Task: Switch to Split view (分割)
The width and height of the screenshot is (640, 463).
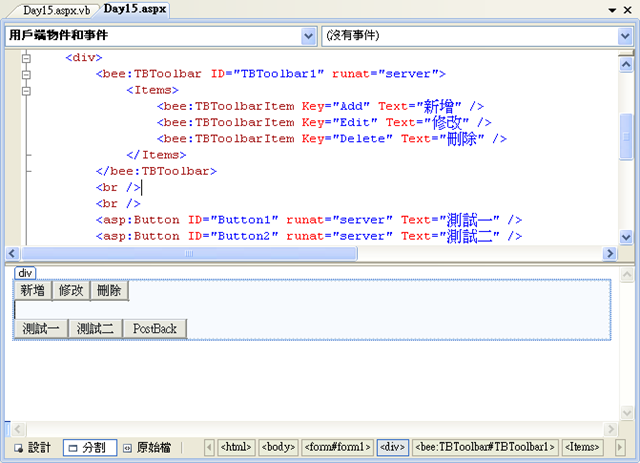Action: coord(89,447)
